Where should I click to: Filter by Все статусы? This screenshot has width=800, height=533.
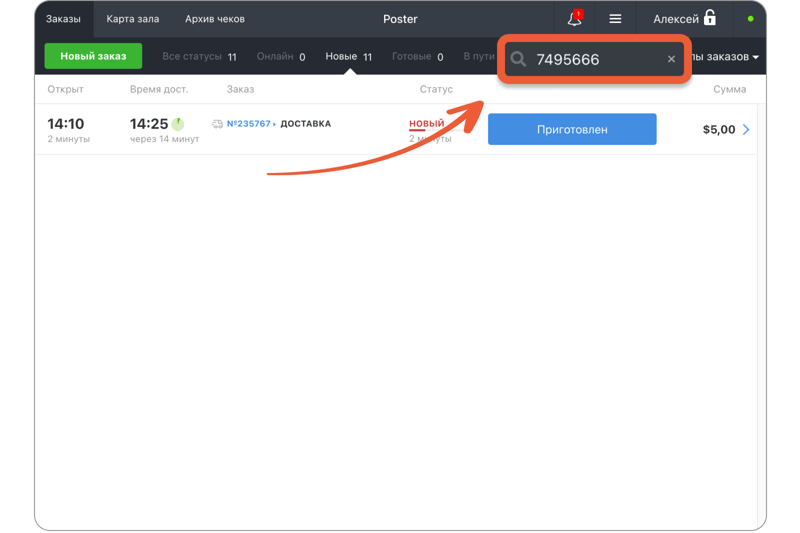click(199, 57)
